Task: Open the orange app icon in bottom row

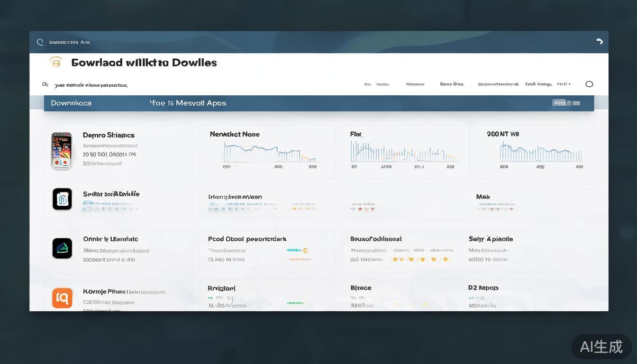Action: [x=62, y=298]
